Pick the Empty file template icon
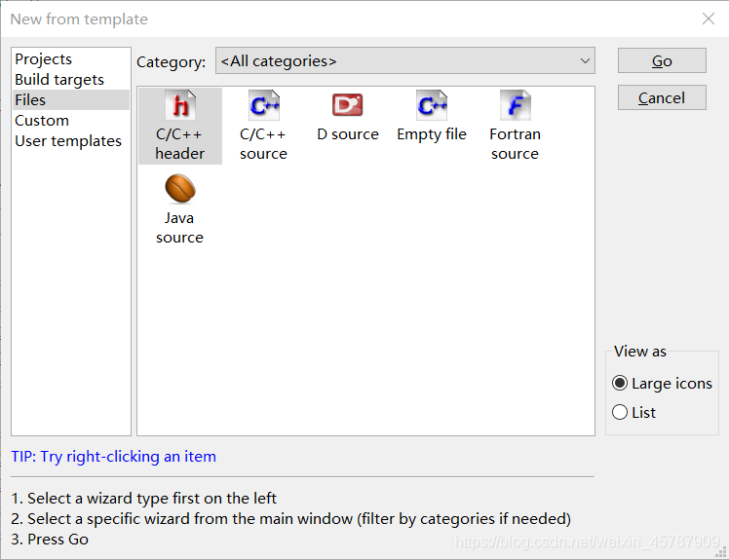The height and width of the screenshot is (560, 729). pyautogui.click(x=431, y=105)
